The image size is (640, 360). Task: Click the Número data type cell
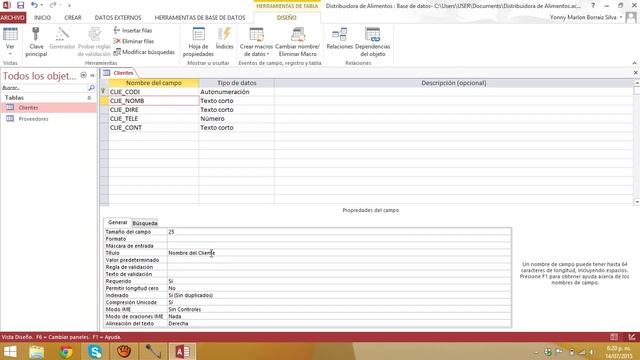click(236, 119)
